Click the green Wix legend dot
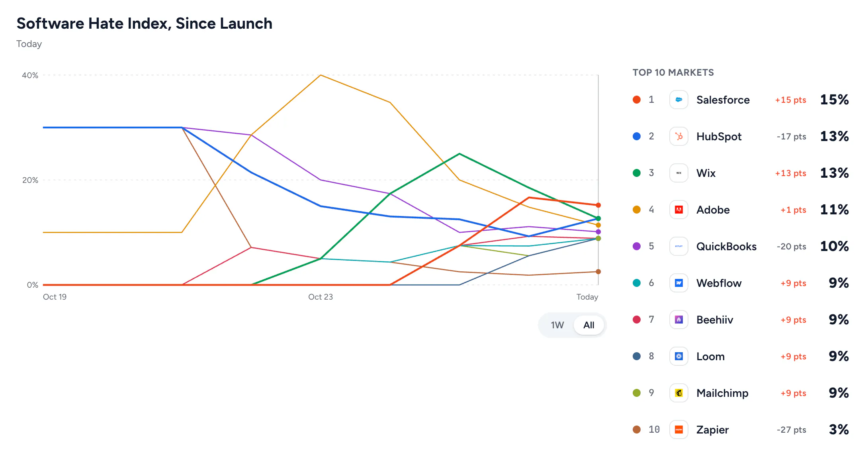The image size is (868, 459). pyautogui.click(x=637, y=173)
